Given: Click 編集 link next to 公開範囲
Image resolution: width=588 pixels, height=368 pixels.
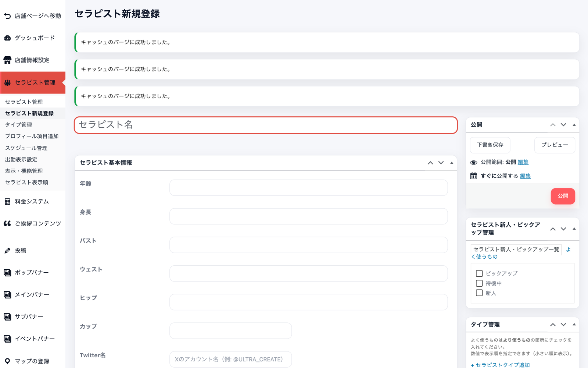Looking at the screenshot, I should tap(523, 162).
